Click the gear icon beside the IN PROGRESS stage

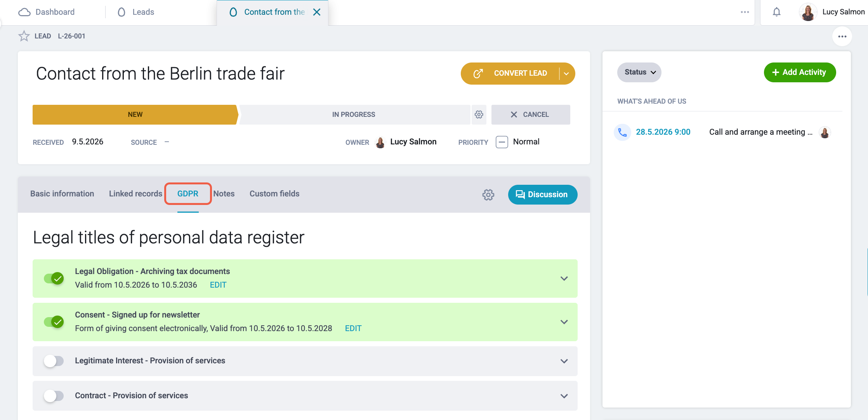click(479, 115)
